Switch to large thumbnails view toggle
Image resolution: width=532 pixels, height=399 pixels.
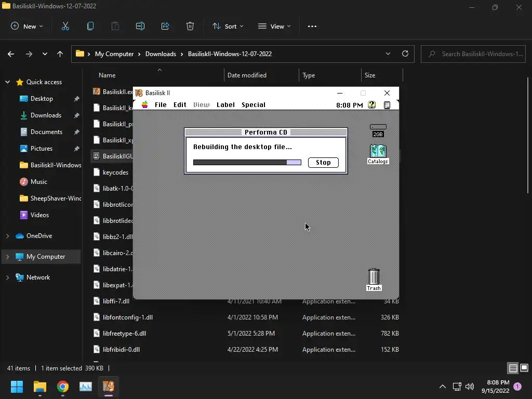click(x=524, y=368)
